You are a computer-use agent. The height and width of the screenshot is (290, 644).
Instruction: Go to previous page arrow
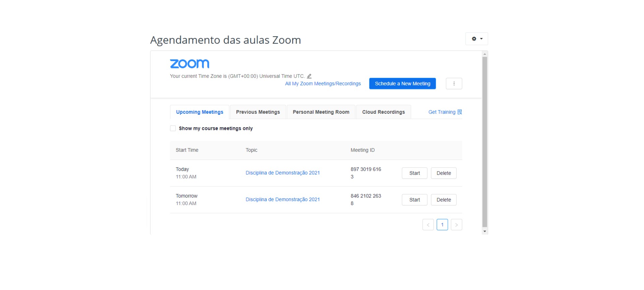(x=428, y=225)
